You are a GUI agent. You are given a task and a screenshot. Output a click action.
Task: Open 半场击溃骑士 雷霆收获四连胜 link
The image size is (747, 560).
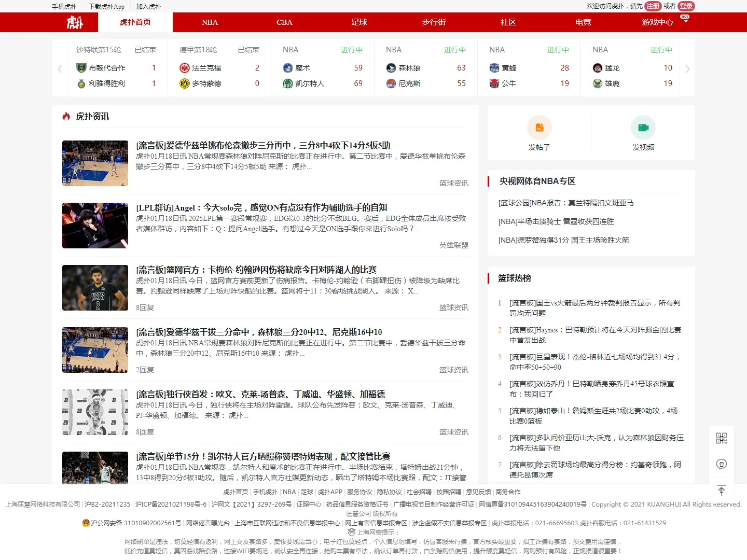click(556, 221)
